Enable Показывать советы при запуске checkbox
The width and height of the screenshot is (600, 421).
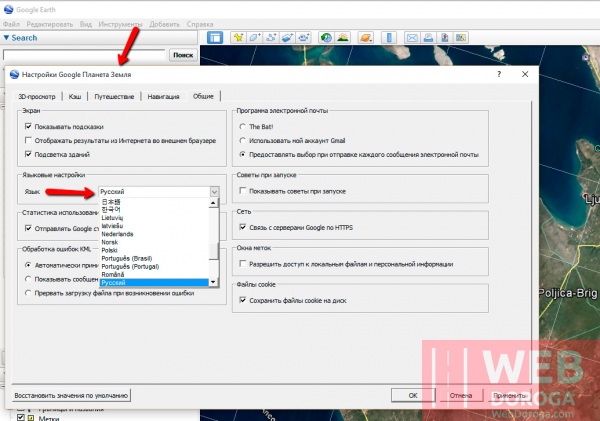pyautogui.click(x=243, y=191)
